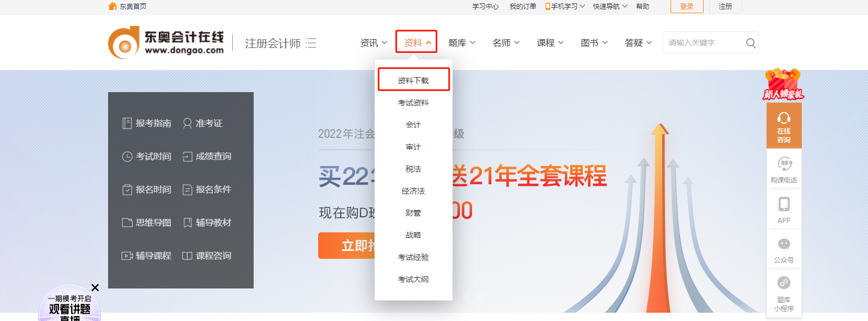
Task: Open the APP download icon
Action: 784,205
